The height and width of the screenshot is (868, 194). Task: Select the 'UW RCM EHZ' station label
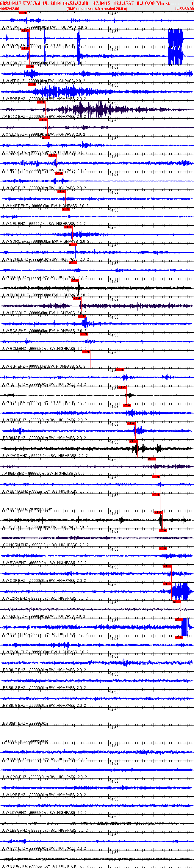tap(15, 349)
